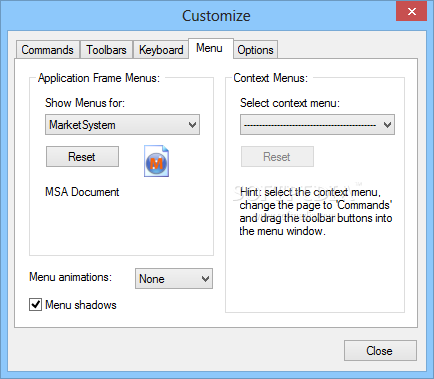Click the Close button at the bottom

(380, 350)
